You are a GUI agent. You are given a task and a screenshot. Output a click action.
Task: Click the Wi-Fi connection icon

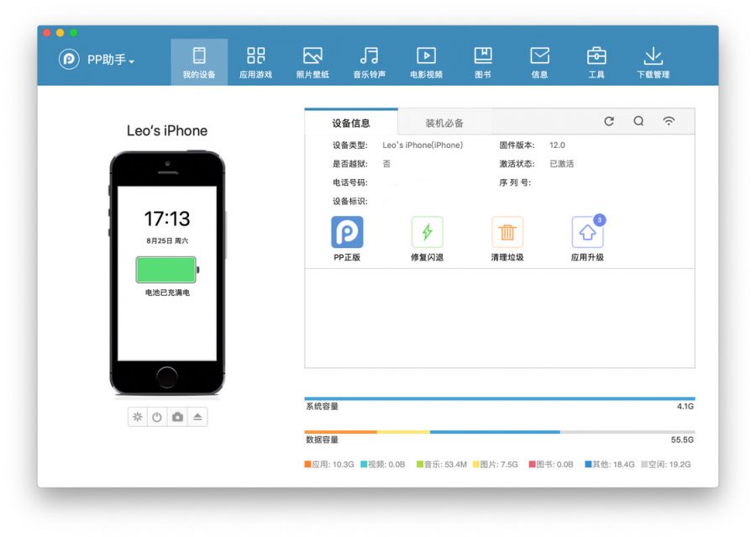[x=669, y=121]
